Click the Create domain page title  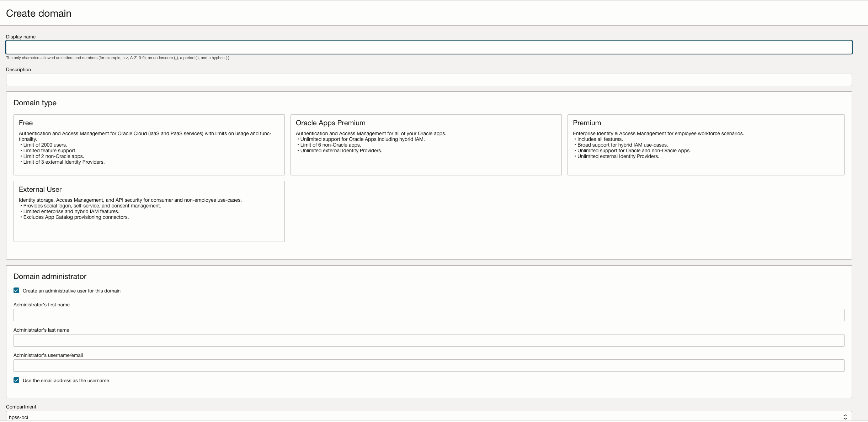point(38,13)
